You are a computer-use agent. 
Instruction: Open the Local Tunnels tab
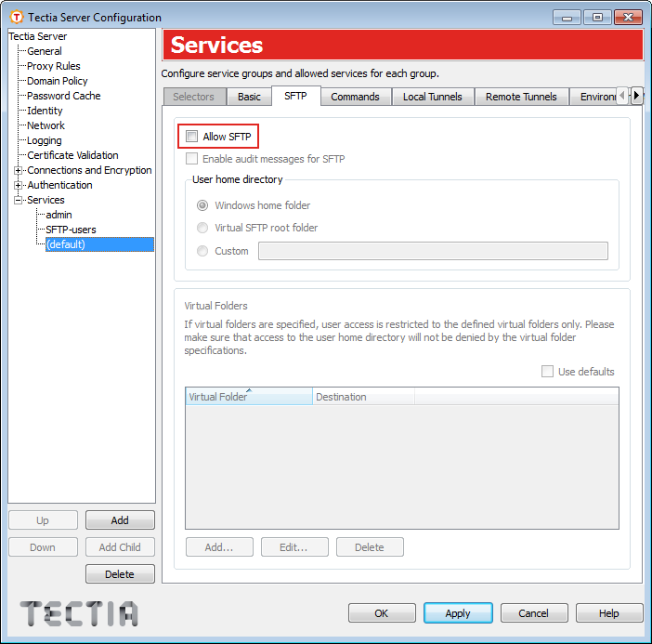click(433, 97)
